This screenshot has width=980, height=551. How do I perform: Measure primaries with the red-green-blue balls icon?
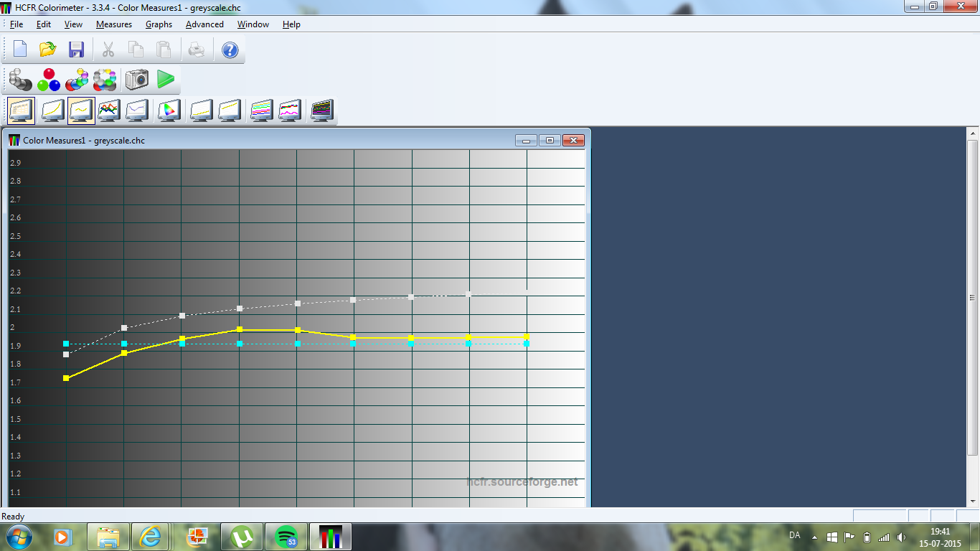click(49, 80)
